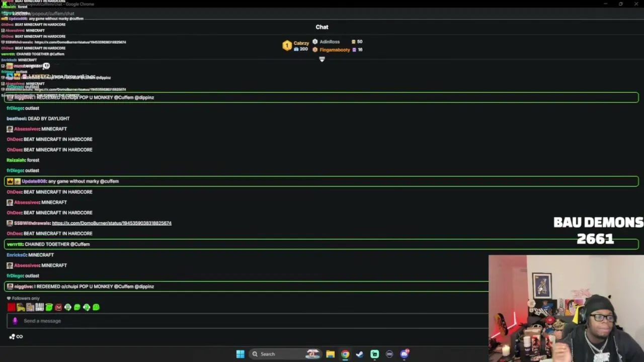Screen dimensions: 644x362
Task: Insert the red square emote
Action: 11,307
